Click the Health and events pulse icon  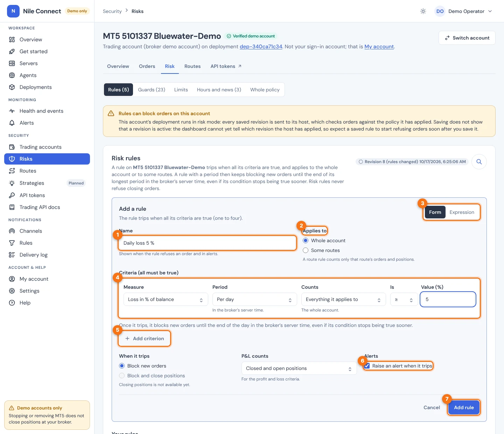[x=12, y=111]
